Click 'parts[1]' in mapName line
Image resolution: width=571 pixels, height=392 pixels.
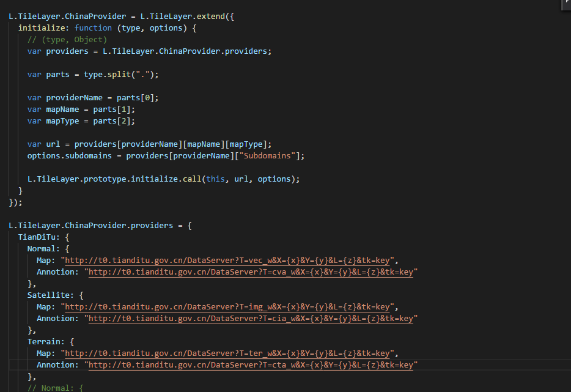click(112, 109)
